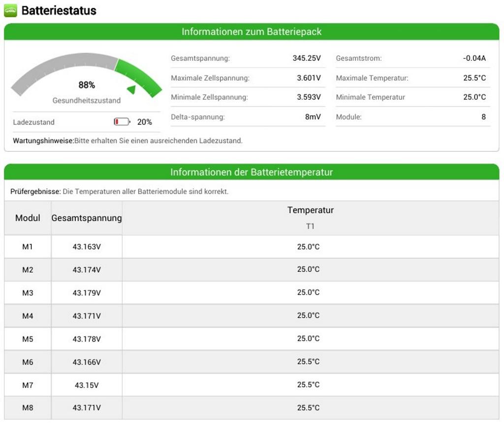This screenshot has width=504, height=440.
Task: Click the M2 voltage 43.174V
Action: pyautogui.click(x=87, y=270)
